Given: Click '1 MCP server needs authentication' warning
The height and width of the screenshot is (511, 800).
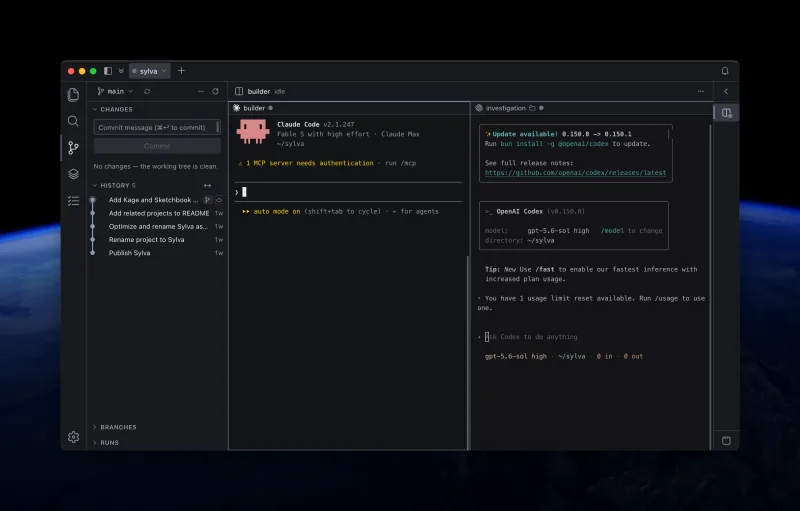Looking at the screenshot, I should coord(310,163).
